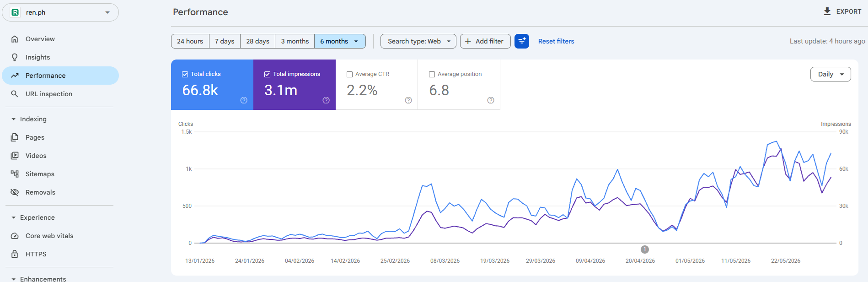Click the Add filter button
The image size is (868, 282).
(485, 41)
